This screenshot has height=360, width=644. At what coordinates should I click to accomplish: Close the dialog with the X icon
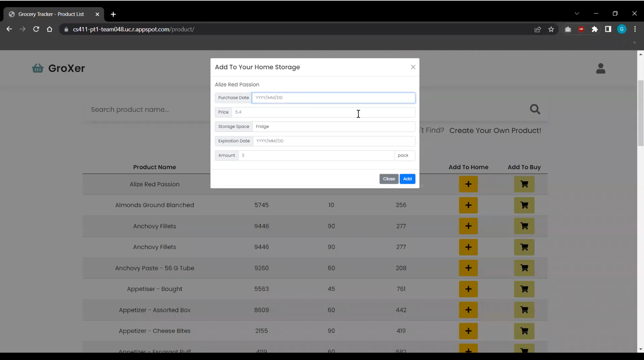pos(413,67)
